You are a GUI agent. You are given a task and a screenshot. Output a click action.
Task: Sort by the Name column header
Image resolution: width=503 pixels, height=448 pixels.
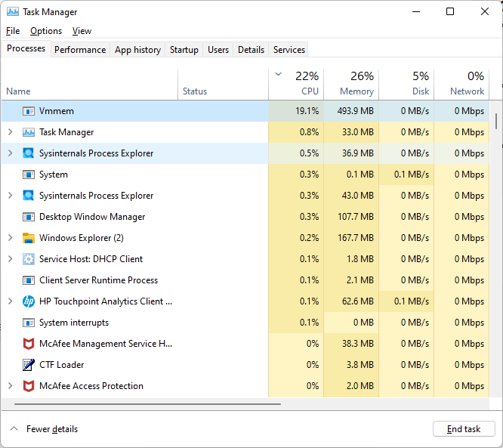pyautogui.click(x=90, y=85)
